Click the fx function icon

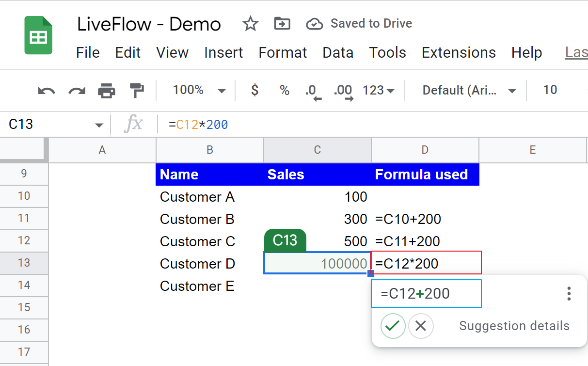pyautogui.click(x=133, y=125)
